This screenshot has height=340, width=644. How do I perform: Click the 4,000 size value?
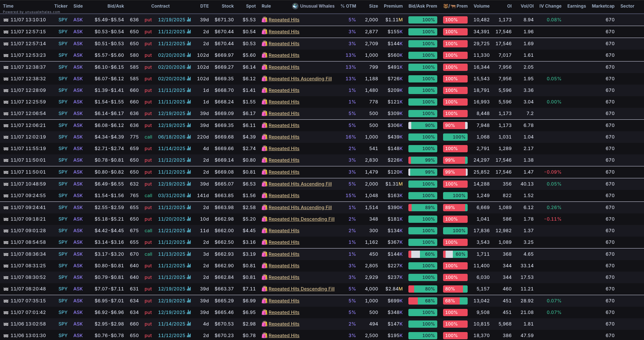tap(372, 289)
